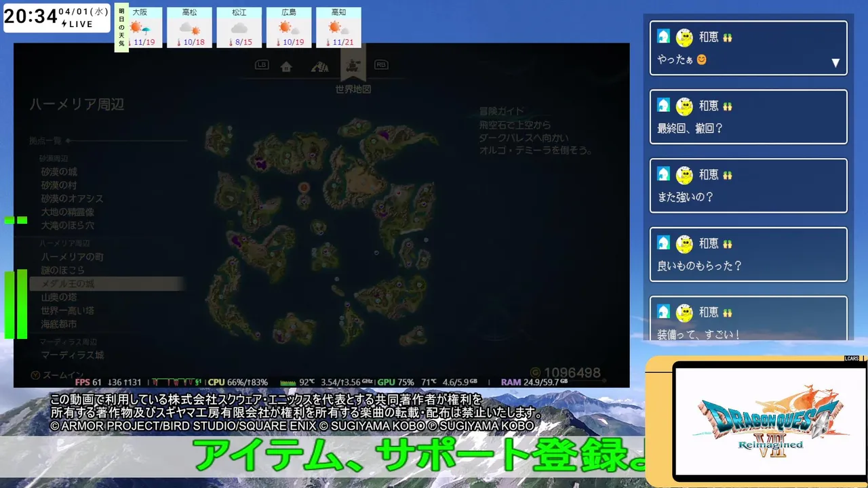Click the house badge in 良いものもらった？ message
The height and width of the screenshot is (488, 868).
tap(663, 243)
